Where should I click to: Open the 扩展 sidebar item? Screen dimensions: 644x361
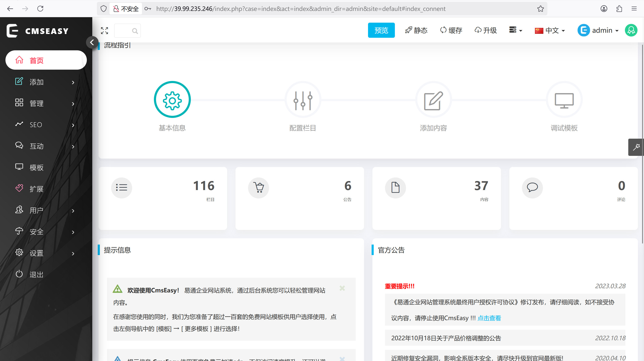tap(46, 189)
